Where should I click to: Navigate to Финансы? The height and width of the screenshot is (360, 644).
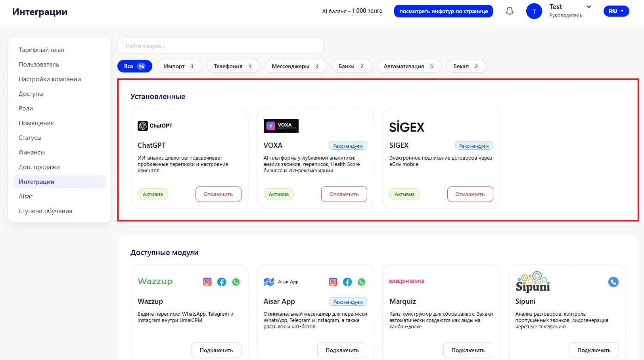[59, 152]
